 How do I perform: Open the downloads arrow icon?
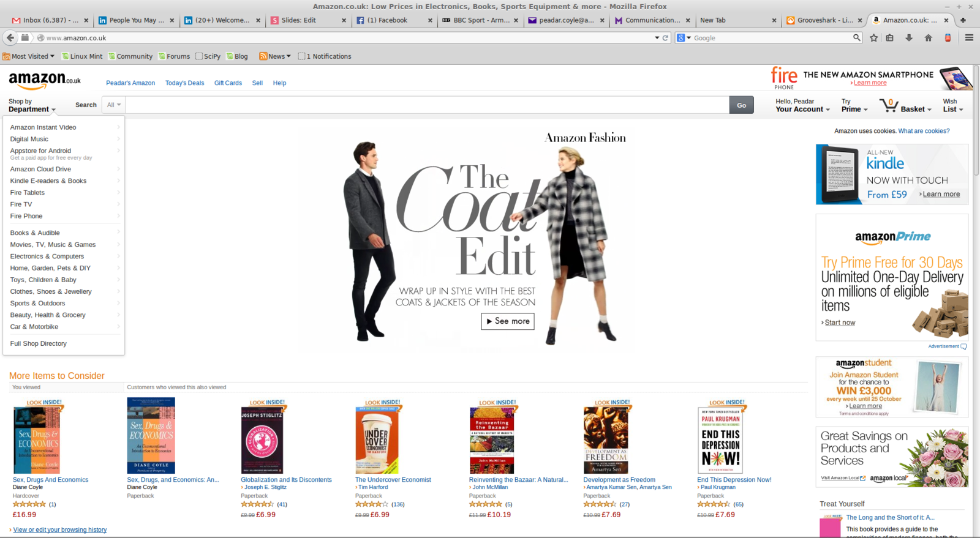[x=909, y=38]
